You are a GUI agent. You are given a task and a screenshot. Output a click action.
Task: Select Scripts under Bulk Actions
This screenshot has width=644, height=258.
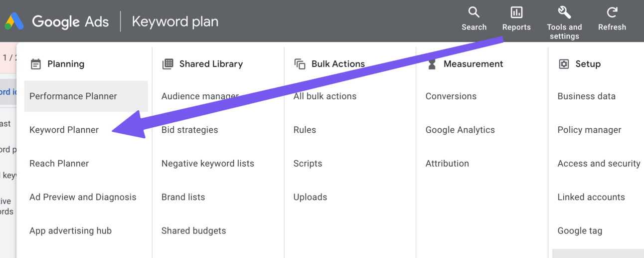click(308, 163)
